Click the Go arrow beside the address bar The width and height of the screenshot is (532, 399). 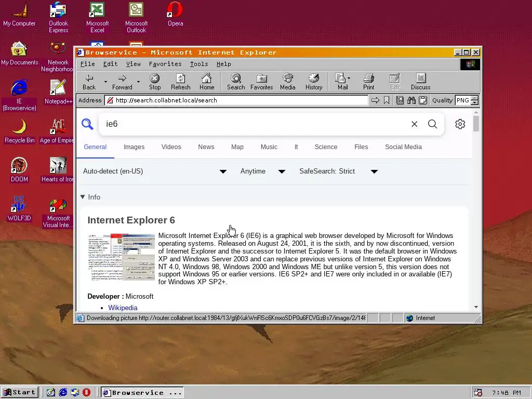point(375,100)
